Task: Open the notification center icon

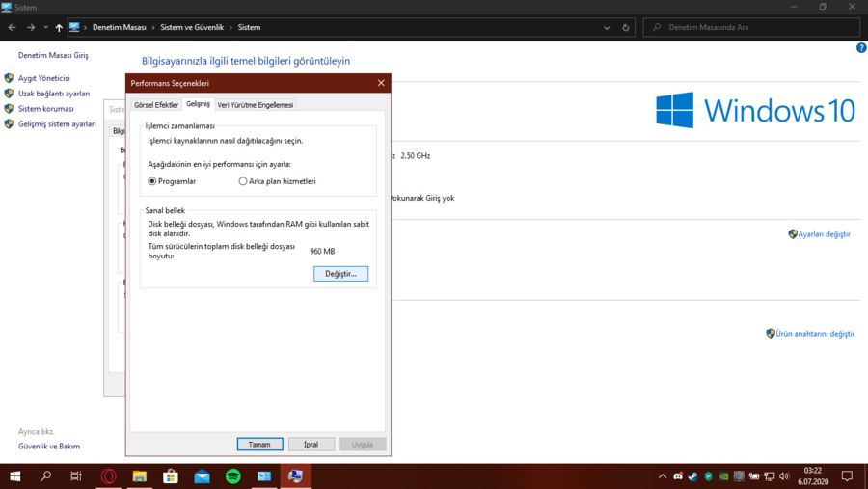Action: (847, 476)
